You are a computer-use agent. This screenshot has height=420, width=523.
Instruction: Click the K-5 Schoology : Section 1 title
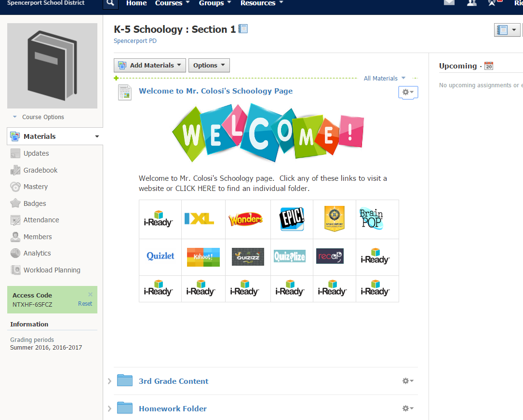coord(175,29)
